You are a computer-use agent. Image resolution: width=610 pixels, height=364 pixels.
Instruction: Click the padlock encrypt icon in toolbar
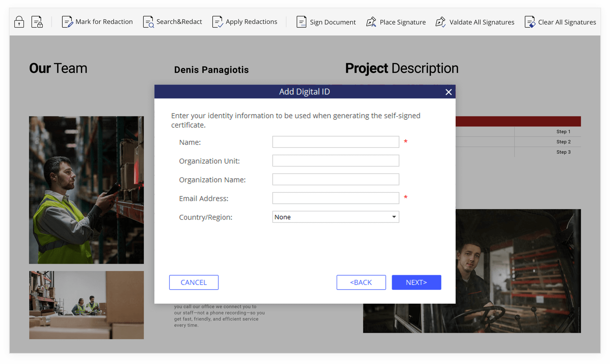pyautogui.click(x=19, y=22)
